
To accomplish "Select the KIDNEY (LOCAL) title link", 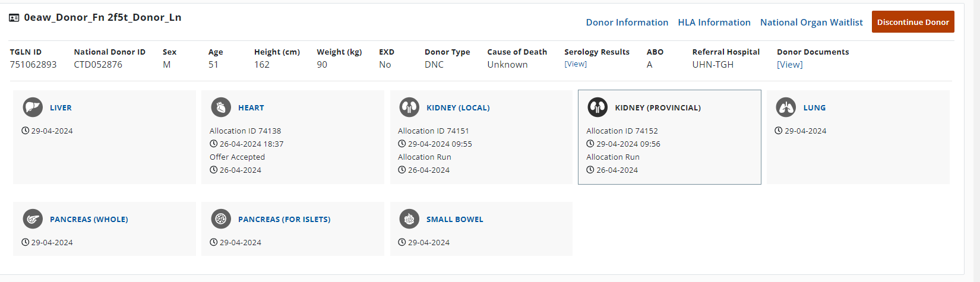I will pos(458,108).
